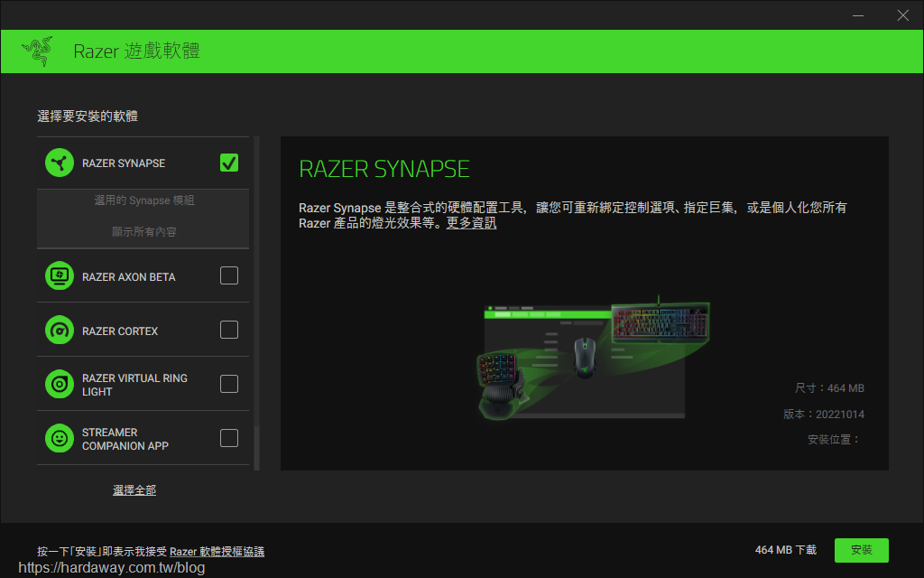Click the 選擇全部 link

tap(134, 490)
